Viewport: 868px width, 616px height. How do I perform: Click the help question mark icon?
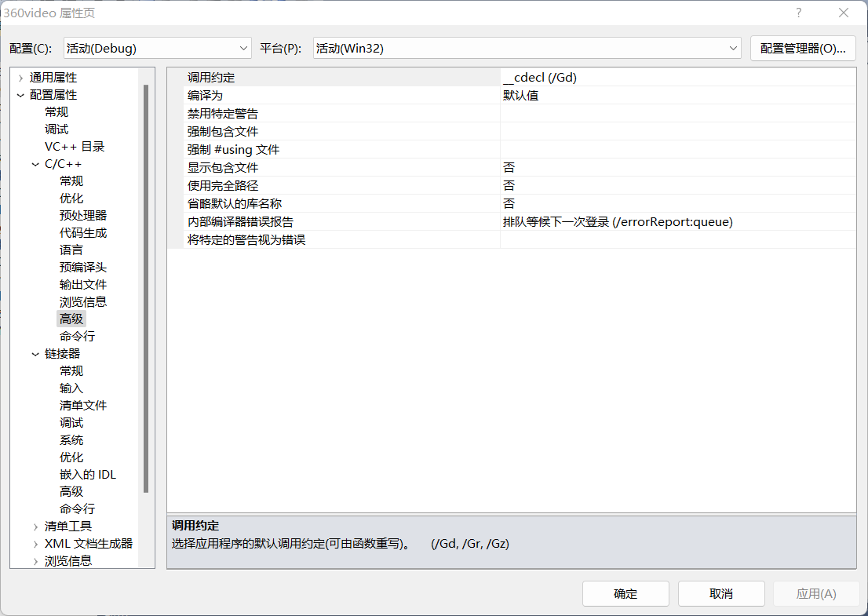[798, 13]
